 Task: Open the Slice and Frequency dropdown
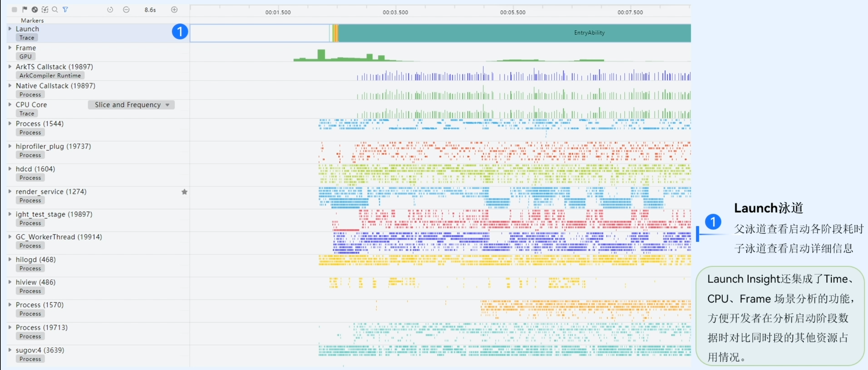[131, 105]
